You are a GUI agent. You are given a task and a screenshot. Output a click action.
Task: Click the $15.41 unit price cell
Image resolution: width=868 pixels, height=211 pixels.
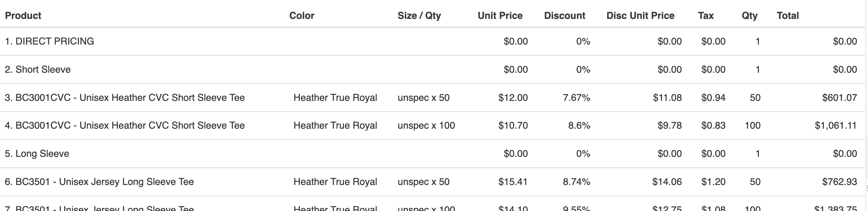(513, 182)
